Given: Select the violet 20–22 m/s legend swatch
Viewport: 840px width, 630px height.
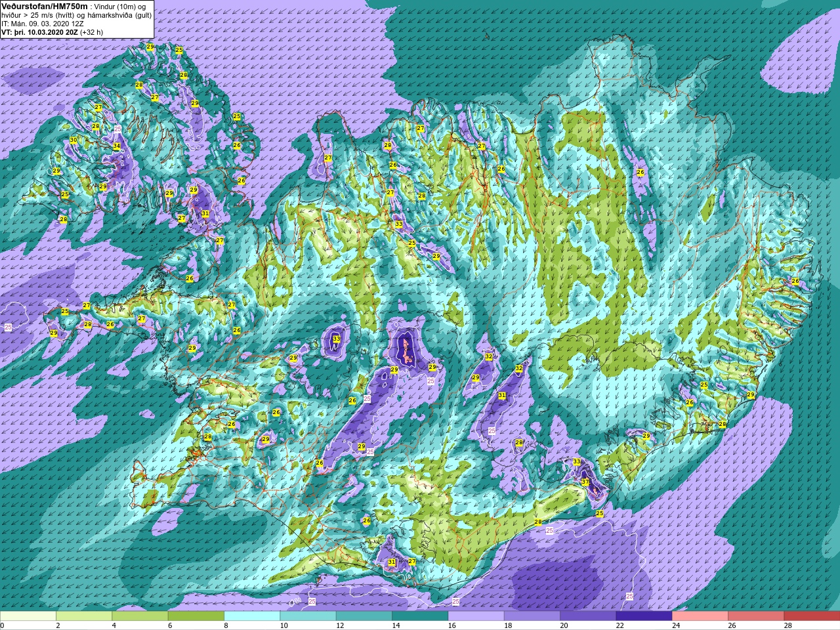Looking at the screenshot, I should click(x=588, y=616).
